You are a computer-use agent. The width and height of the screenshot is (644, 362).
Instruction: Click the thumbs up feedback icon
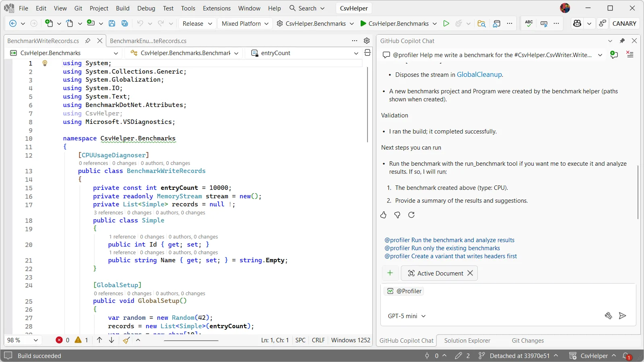point(383,215)
